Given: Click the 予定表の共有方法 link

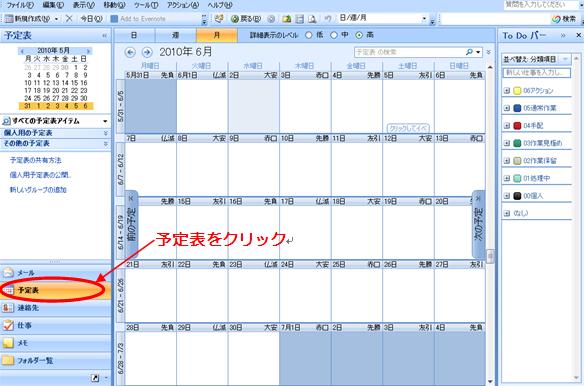Looking at the screenshot, I should point(36,160).
